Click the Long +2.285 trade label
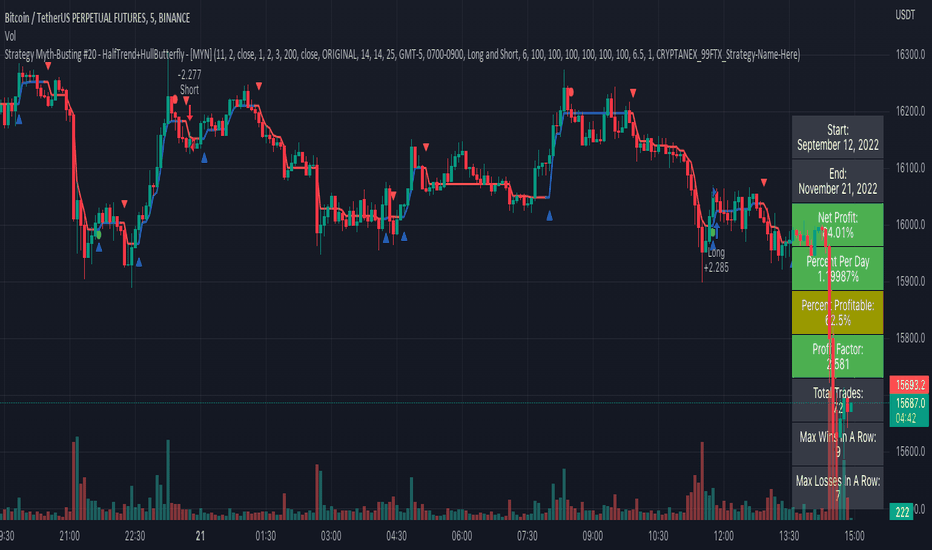Image resolution: width=932 pixels, height=550 pixels. tap(716, 260)
